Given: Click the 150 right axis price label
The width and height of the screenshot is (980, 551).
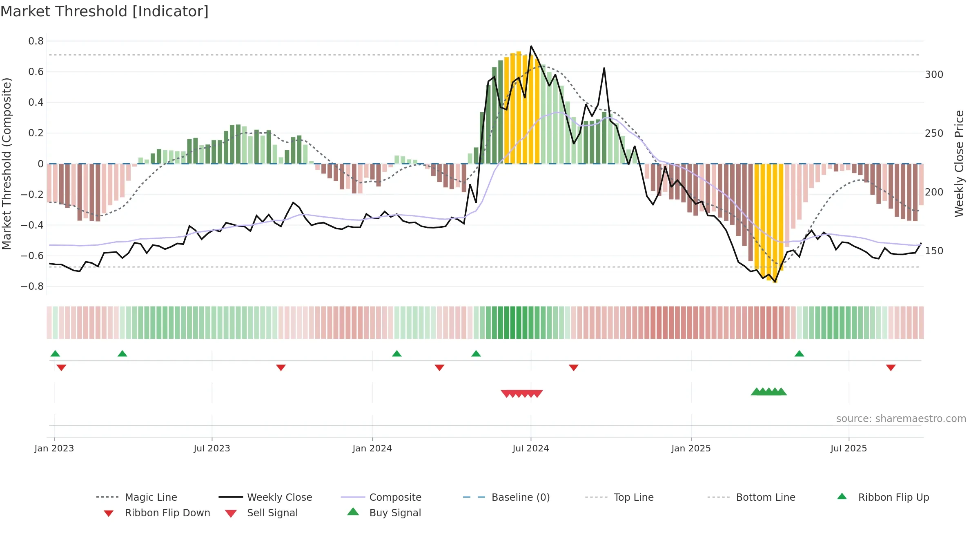Looking at the screenshot, I should pos(934,251).
